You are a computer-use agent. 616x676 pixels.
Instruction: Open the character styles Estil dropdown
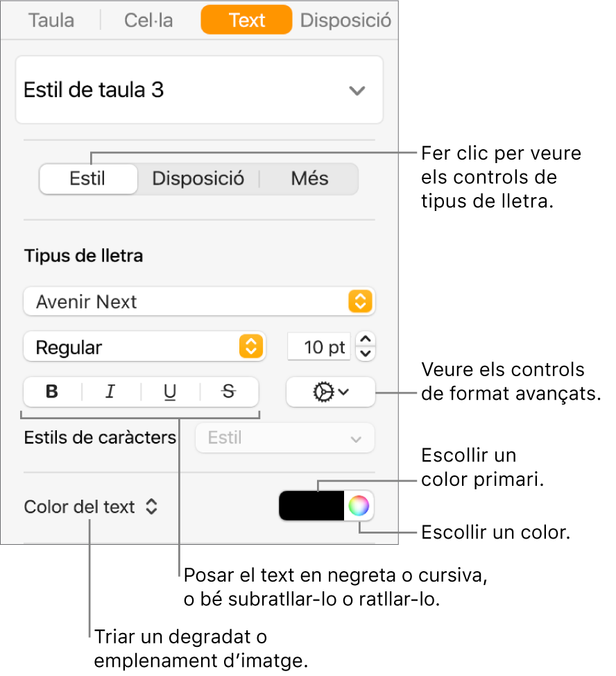(x=284, y=438)
